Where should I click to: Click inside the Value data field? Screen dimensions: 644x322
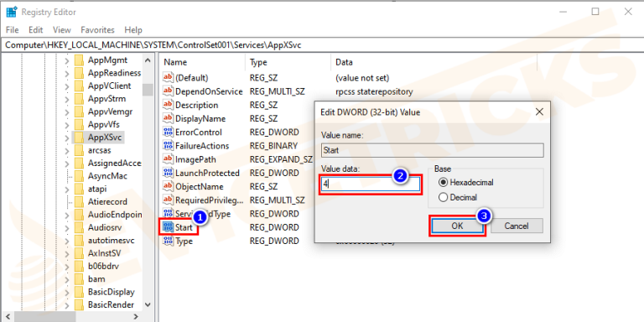pyautogui.click(x=371, y=184)
